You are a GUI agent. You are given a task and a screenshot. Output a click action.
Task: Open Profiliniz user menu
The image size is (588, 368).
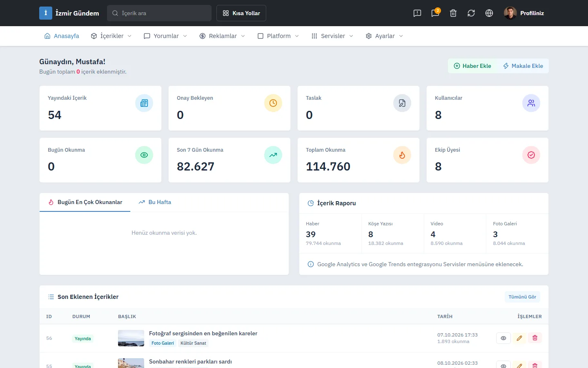(524, 13)
